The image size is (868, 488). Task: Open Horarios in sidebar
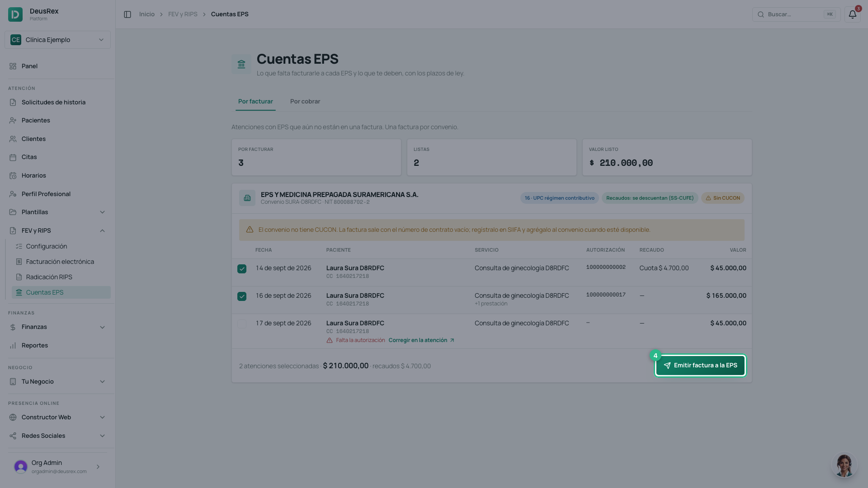57,175
